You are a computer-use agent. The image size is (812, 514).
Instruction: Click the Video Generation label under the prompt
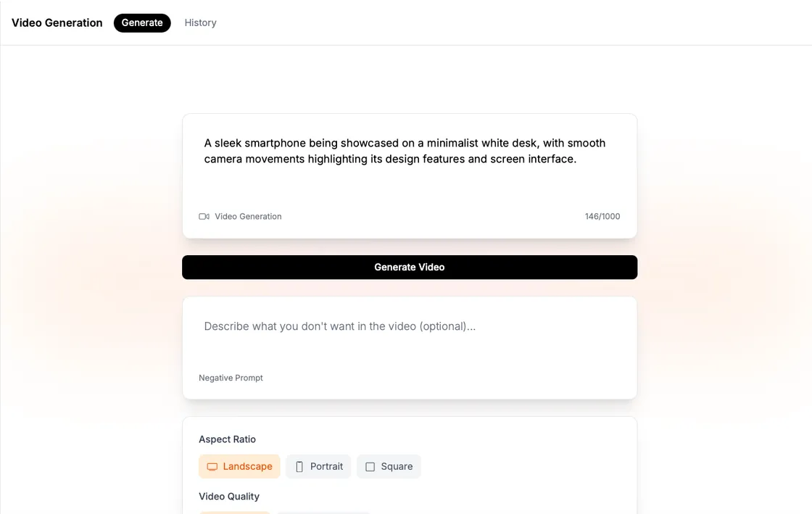247,216
